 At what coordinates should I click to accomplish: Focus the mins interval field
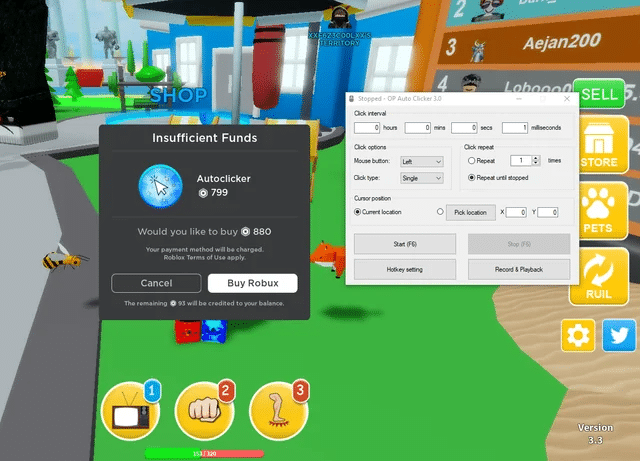point(418,128)
